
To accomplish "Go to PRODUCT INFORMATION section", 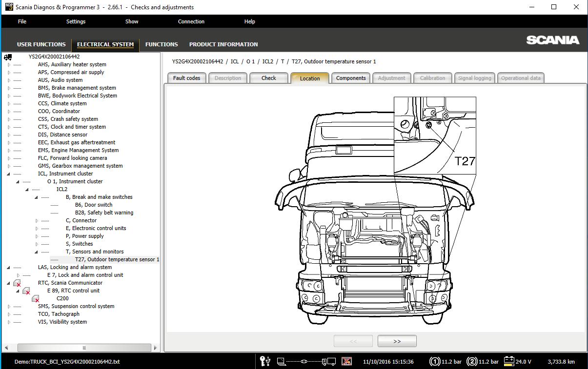I will pyautogui.click(x=223, y=44).
